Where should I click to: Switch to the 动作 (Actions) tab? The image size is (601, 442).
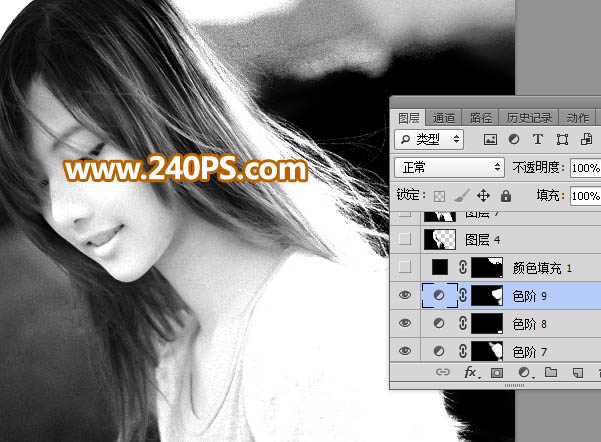pos(577,118)
